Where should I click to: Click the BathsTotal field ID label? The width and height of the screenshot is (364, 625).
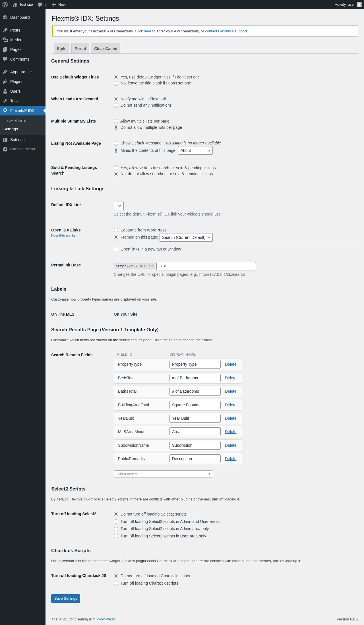click(x=127, y=391)
